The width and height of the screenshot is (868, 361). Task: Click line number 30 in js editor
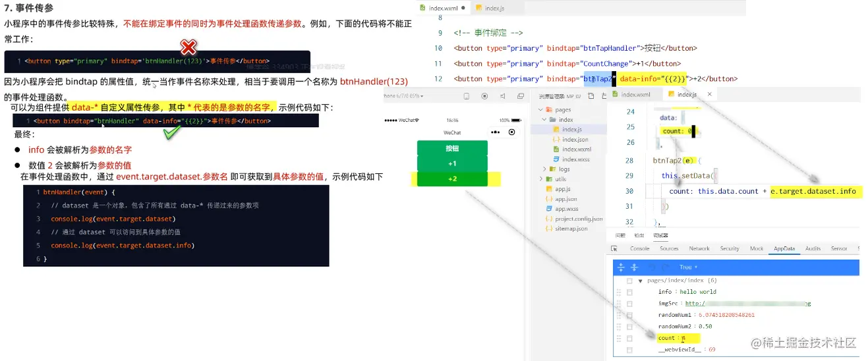[x=629, y=191]
